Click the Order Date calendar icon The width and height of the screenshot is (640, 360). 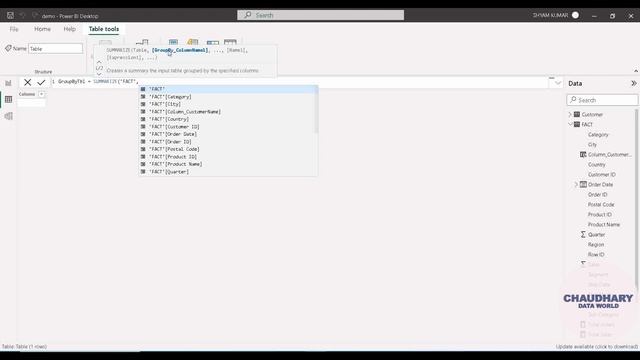click(x=583, y=184)
